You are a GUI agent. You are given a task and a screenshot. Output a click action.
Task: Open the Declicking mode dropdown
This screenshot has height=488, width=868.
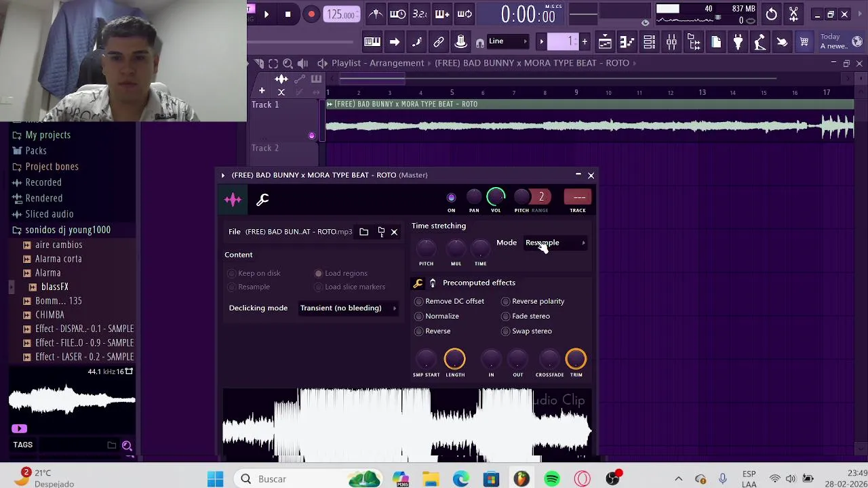(x=349, y=308)
